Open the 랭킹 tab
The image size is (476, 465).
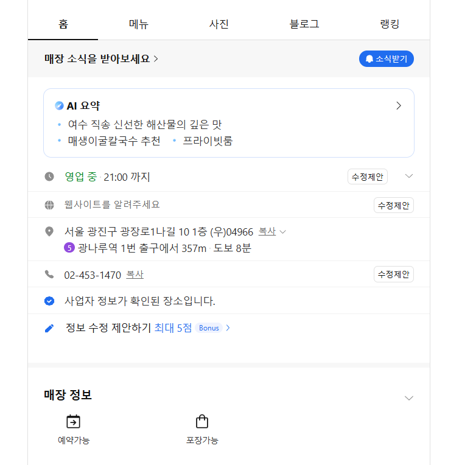click(x=390, y=24)
